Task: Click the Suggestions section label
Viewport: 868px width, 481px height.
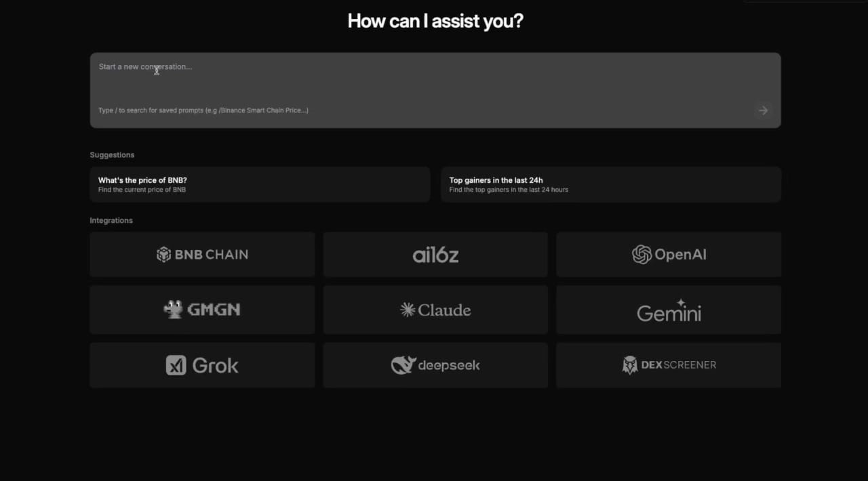Action: click(112, 154)
